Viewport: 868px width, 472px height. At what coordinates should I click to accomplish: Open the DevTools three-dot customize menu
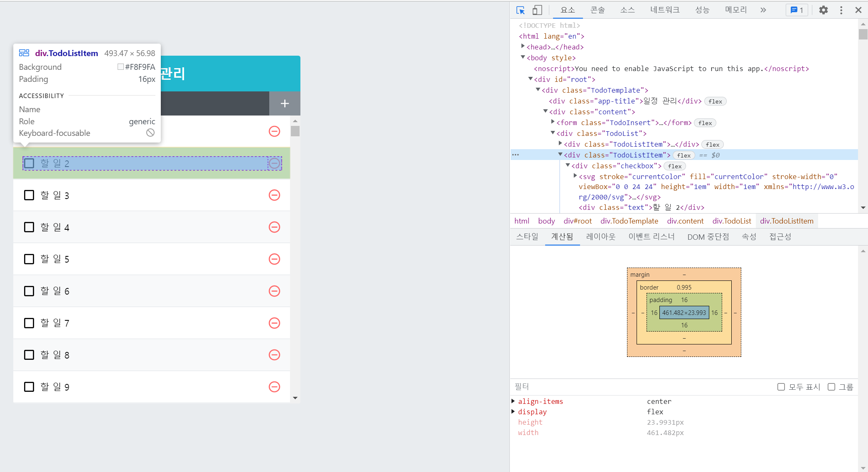point(841,10)
